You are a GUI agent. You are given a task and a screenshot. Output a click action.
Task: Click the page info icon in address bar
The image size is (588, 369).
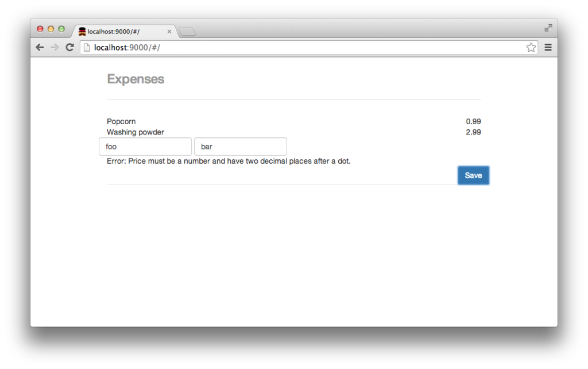coord(87,47)
